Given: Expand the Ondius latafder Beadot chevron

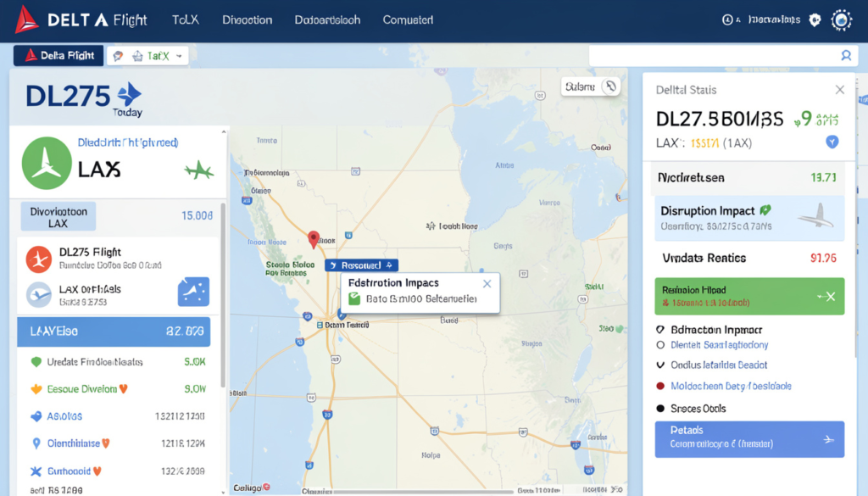Looking at the screenshot, I should point(659,365).
